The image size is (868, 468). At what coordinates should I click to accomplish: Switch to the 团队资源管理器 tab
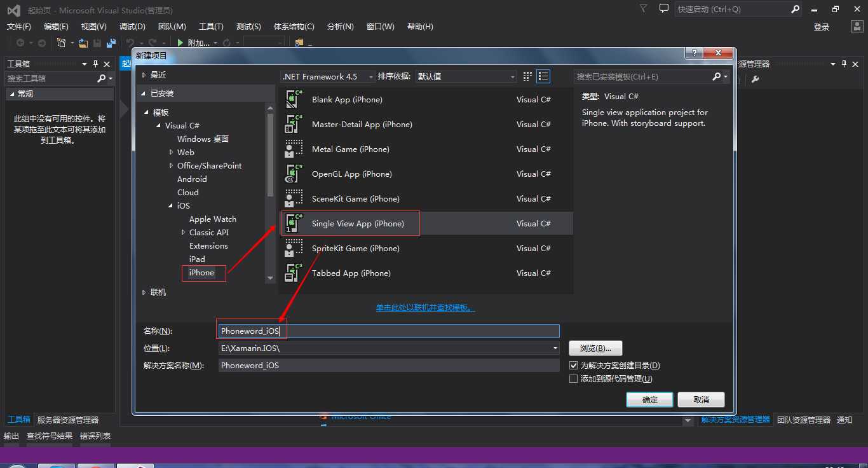[804, 420]
